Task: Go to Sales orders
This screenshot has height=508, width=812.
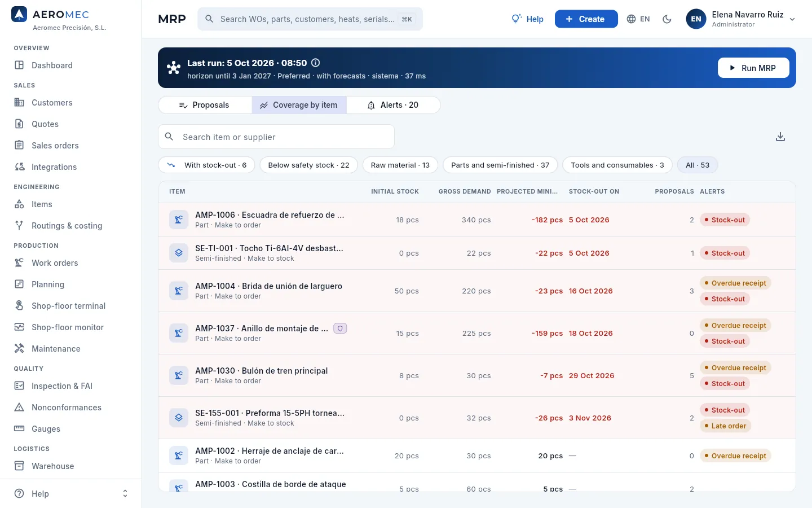Action: 70,146
